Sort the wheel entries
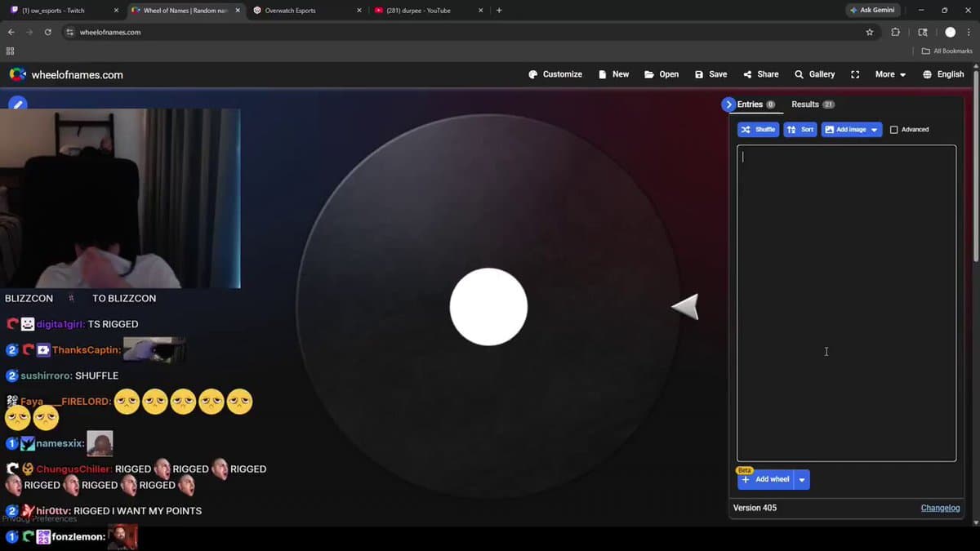 [x=800, y=130]
